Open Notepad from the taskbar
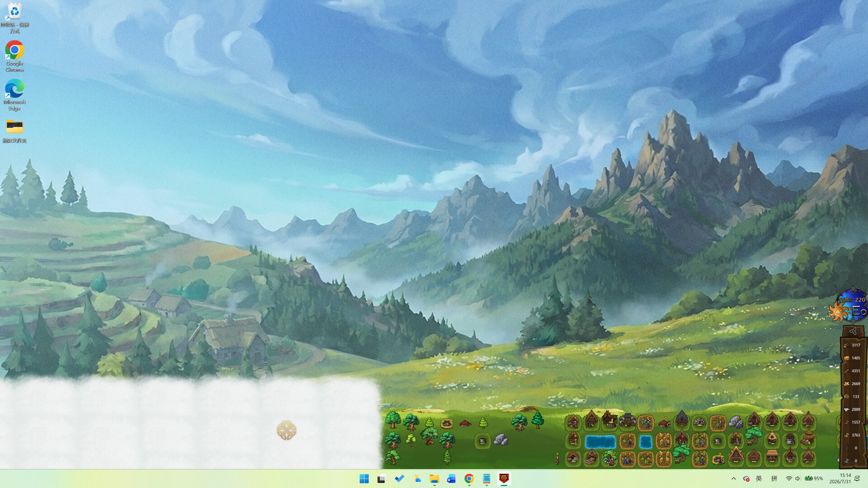Screen dimensions: 868x488 pyautogui.click(x=486, y=479)
